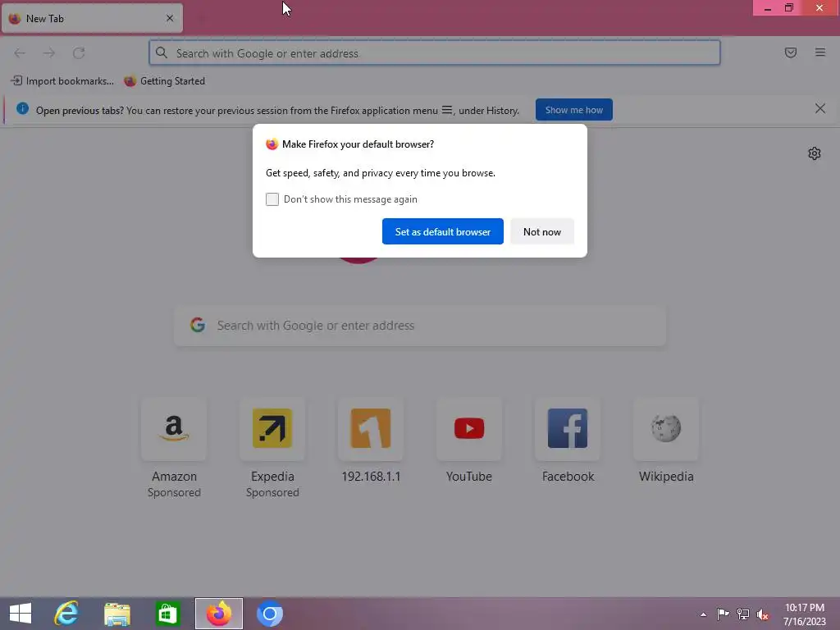Screen dimensions: 840x630
Task: Open Windows Store from taskbar
Action: [167, 614]
